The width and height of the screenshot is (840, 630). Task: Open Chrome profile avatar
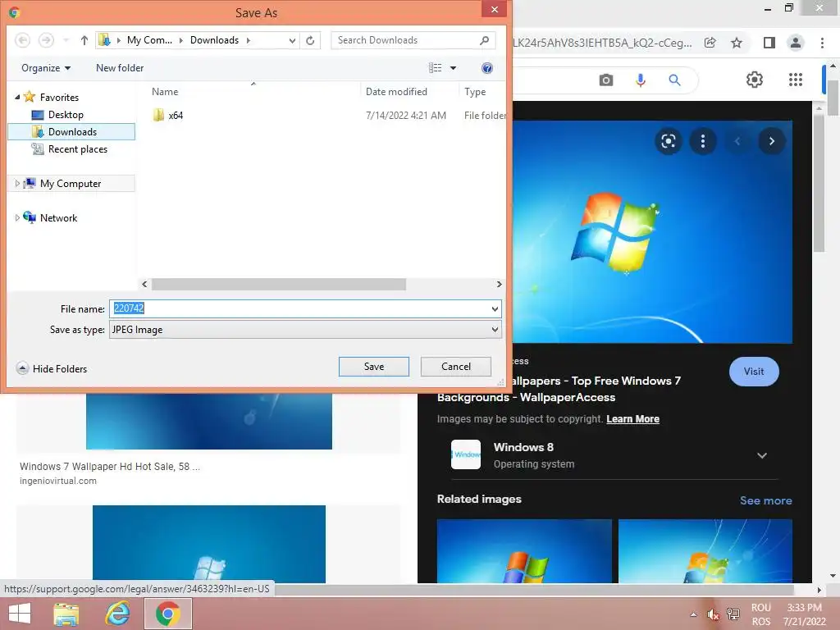796,43
